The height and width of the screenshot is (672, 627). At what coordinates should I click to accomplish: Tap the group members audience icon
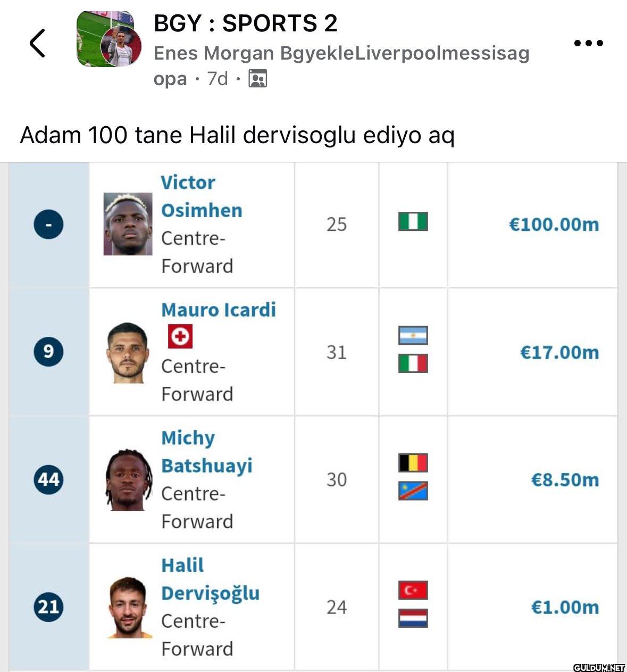258,79
